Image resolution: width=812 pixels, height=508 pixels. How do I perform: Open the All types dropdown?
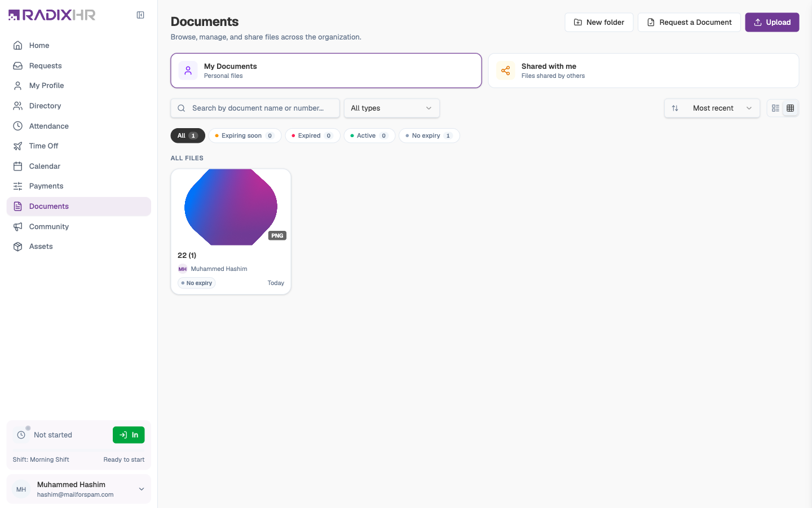tap(392, 108)
